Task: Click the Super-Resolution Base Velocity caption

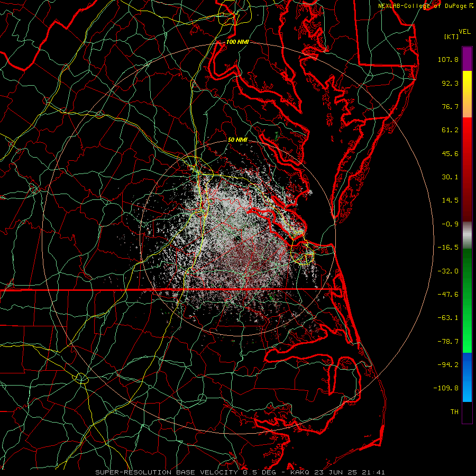Action: click(240, 472)
